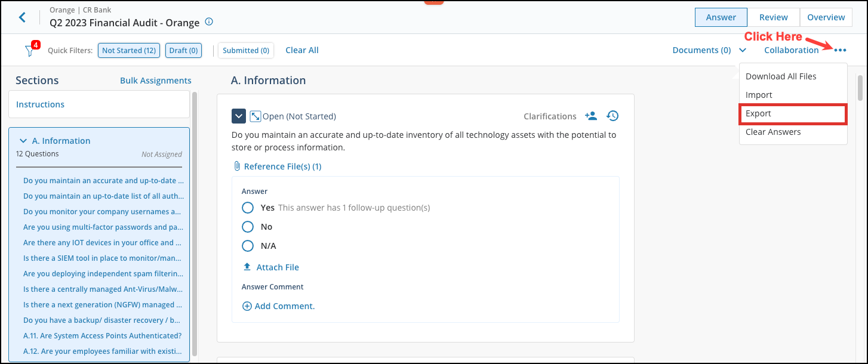Open question 'Are you using multi-factor passwords'

[x=103, y=227]
